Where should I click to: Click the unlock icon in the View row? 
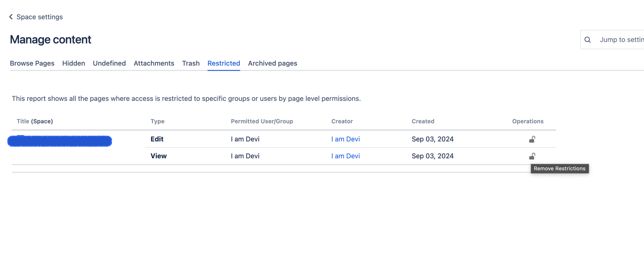click(x=532, y=156)
